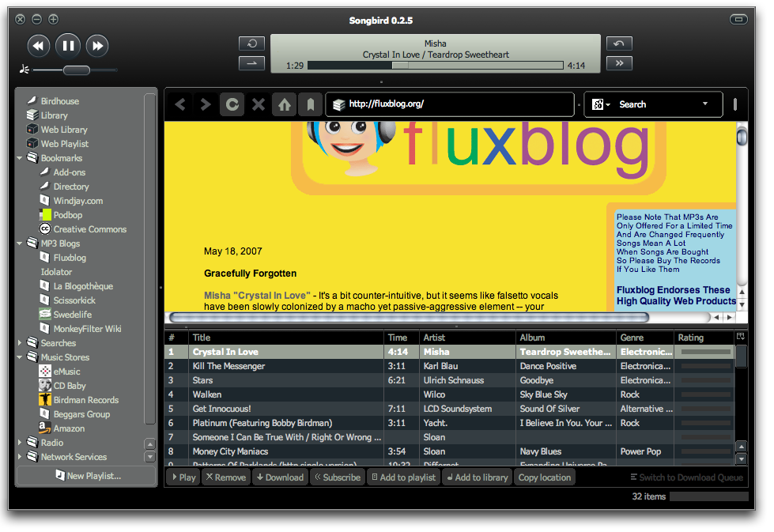Open the Idolator blog entry
Screen dimensions: 774x532
point(56,273)
